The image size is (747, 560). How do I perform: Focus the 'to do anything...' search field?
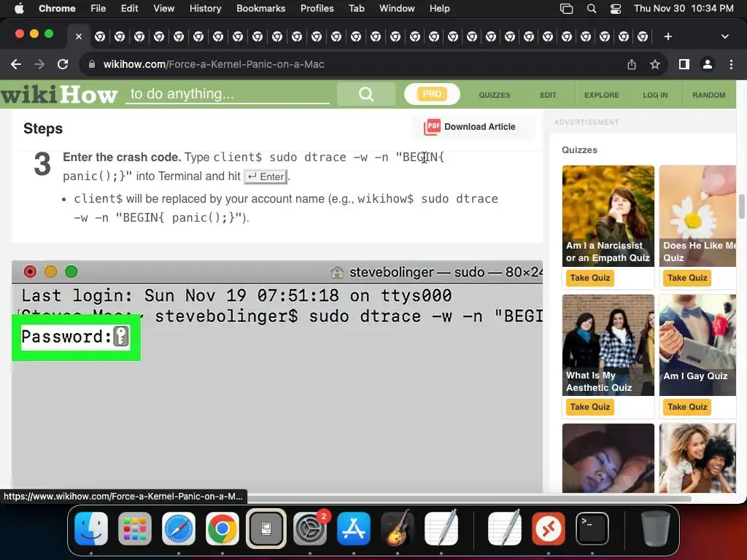pyautogui.click(x=228, y=94)
